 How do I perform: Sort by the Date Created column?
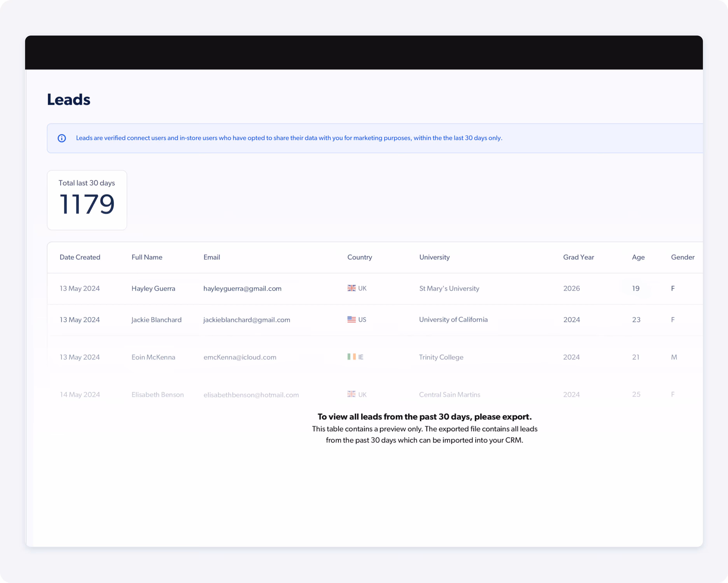pos(80,257)
